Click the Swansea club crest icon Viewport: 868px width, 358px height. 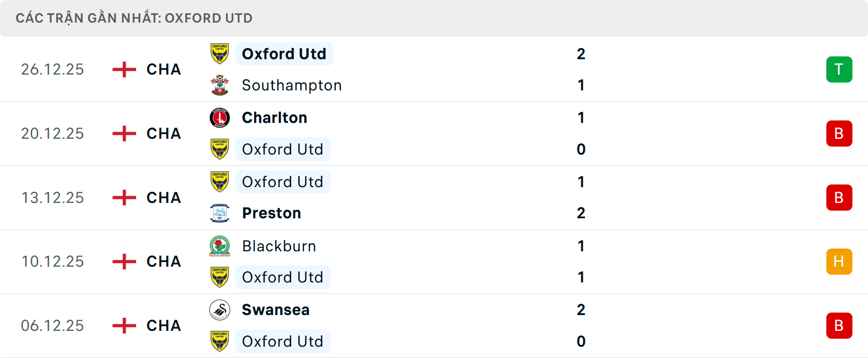[x=220, y=310]
